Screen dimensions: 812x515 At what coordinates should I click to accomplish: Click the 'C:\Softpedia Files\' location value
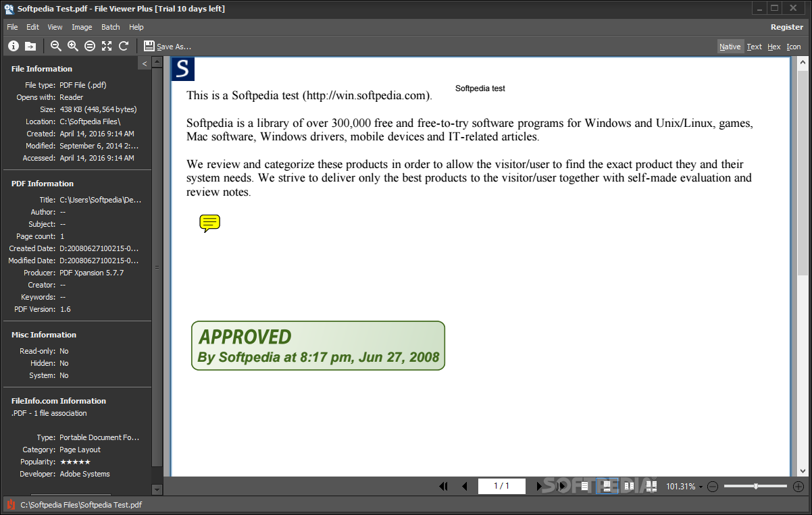point(90,121)
